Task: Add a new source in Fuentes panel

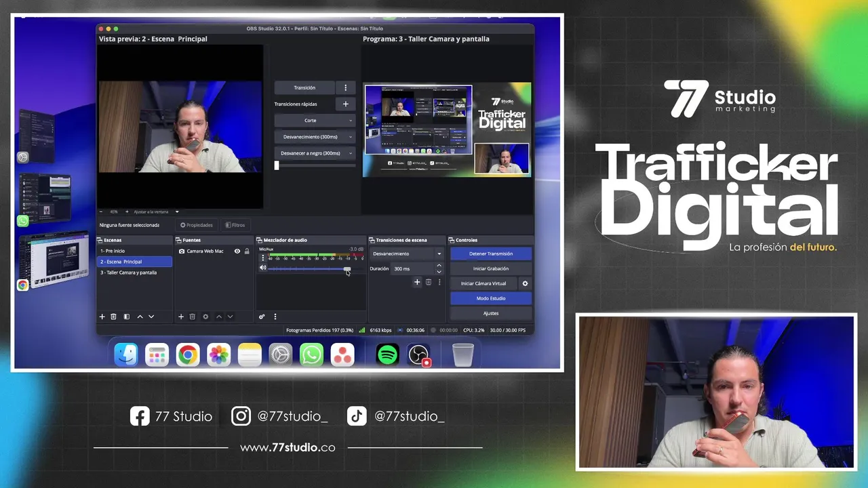Action: click(x=181, y=317)
